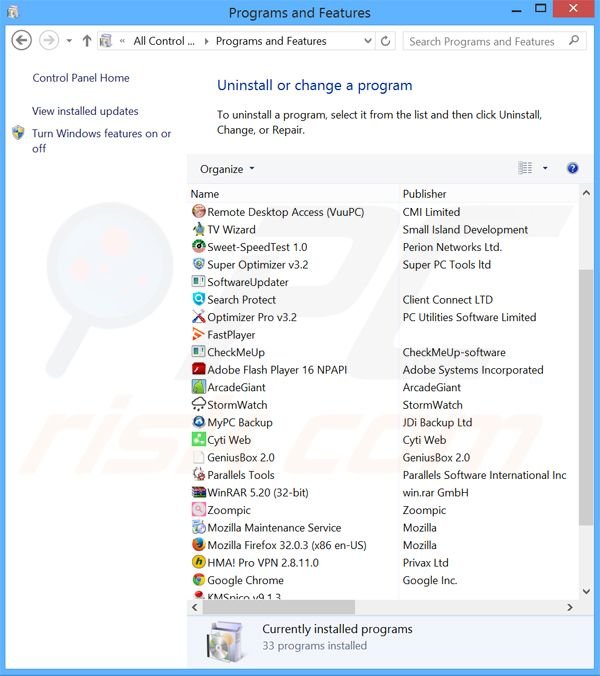
Task: Click publisher Google Inc.
Action: 430,580
